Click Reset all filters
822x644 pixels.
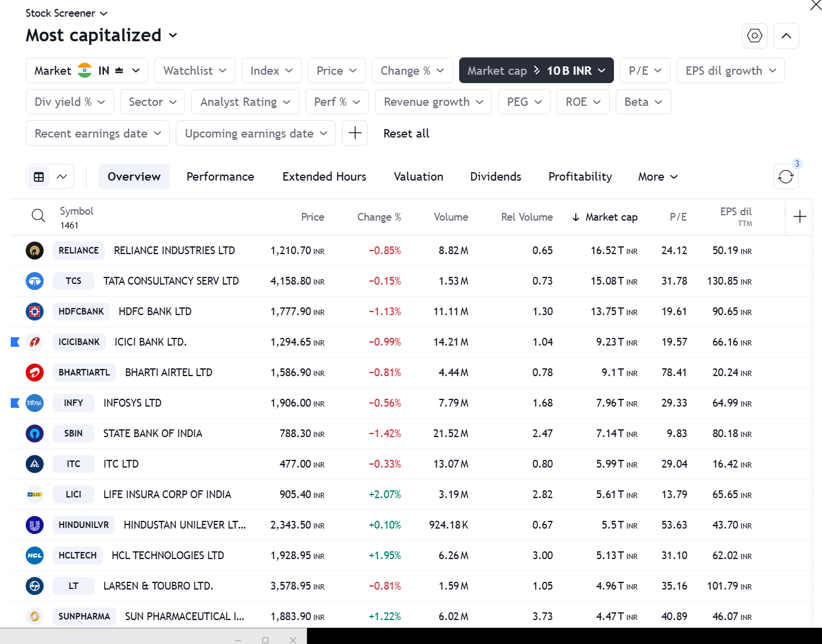coord(406,133)
